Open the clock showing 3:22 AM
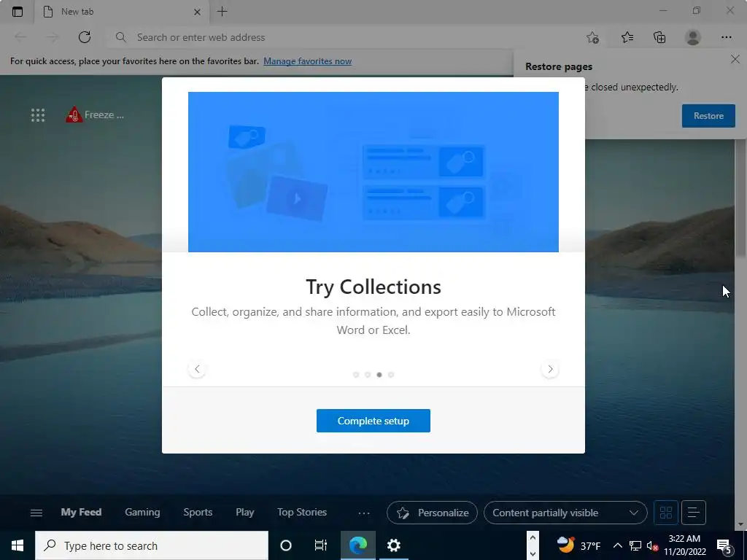This screenshot has width=747, height=560. tap(684, 545)
